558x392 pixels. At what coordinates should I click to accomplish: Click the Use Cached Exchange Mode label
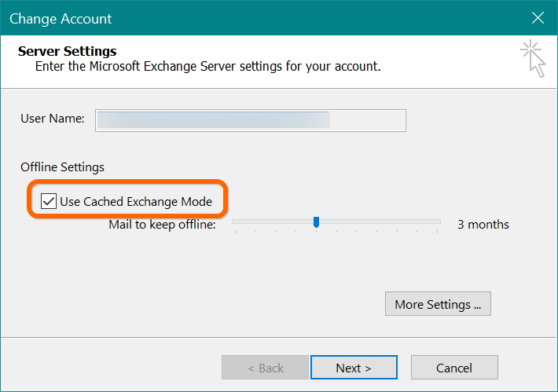coord(136,201)
